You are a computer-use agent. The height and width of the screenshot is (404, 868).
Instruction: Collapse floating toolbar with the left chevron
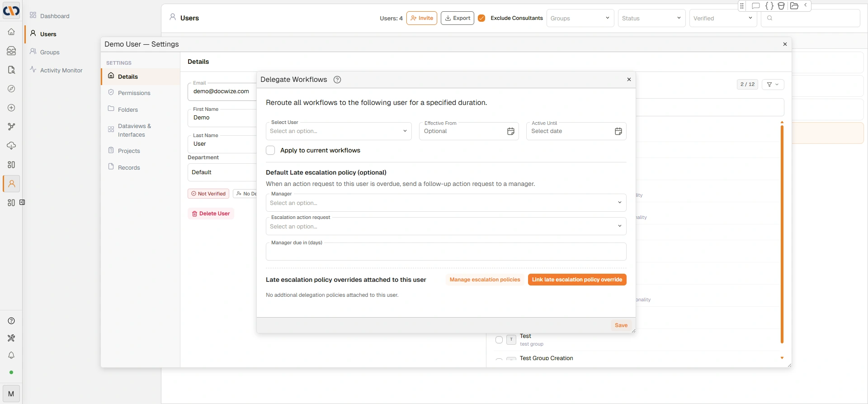(x=806, y=5)
